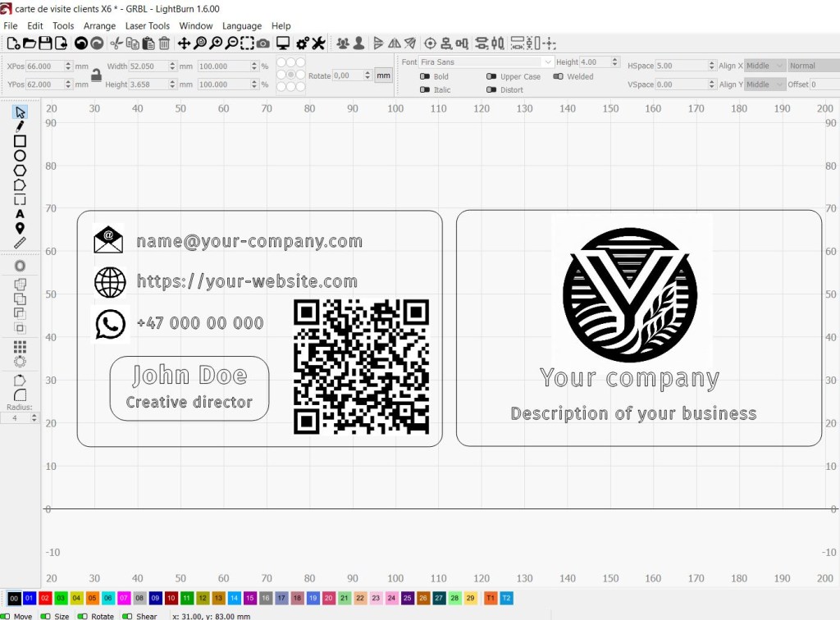Toggle the aspect ratio lock icon

point(96,75)
